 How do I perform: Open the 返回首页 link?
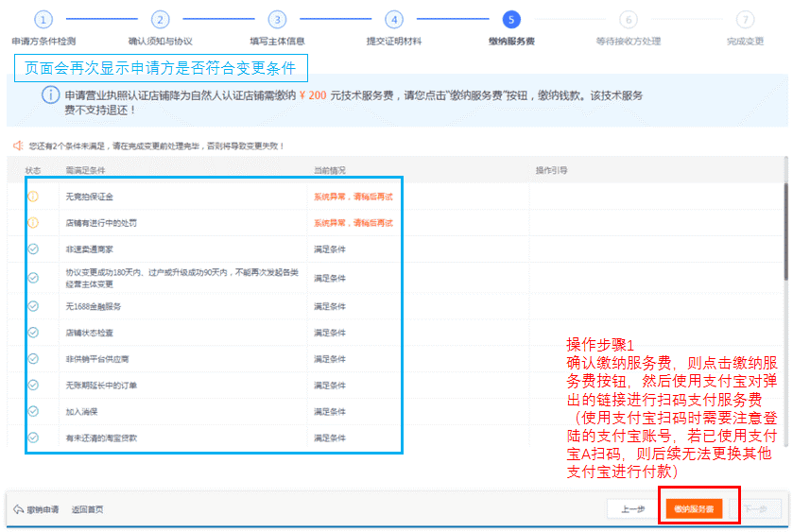click(x=87, y=509)
